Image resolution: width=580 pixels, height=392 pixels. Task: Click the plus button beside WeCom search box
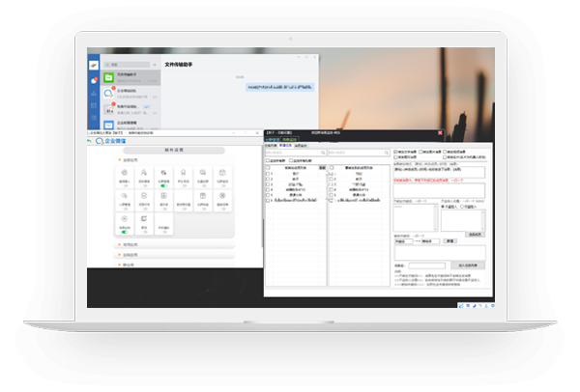click(155, 65)
